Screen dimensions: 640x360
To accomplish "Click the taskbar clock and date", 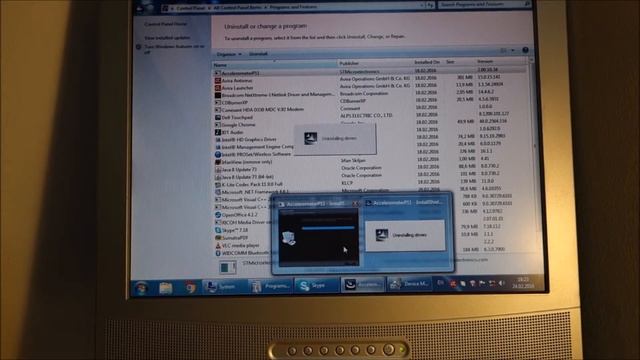I will pyautogui.click(x=523, y=282).
